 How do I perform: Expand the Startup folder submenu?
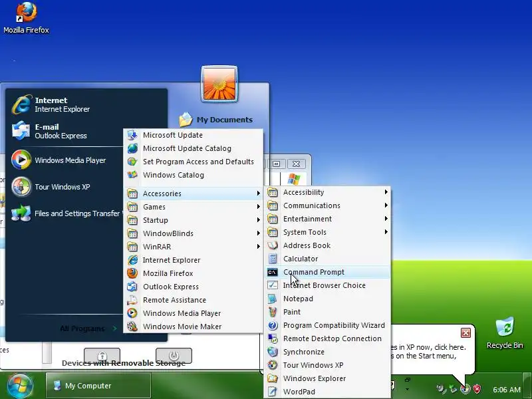click(x=194, y=220)
